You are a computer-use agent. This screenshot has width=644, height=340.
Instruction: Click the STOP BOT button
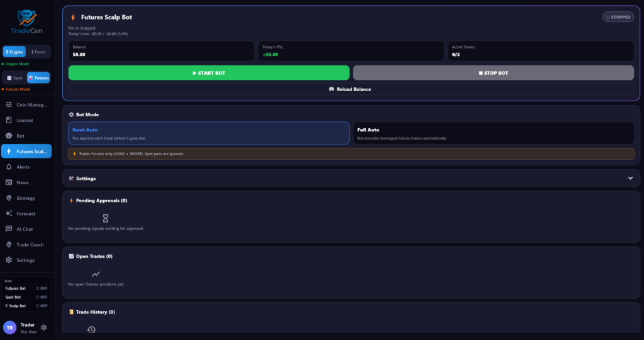point(493,73)
